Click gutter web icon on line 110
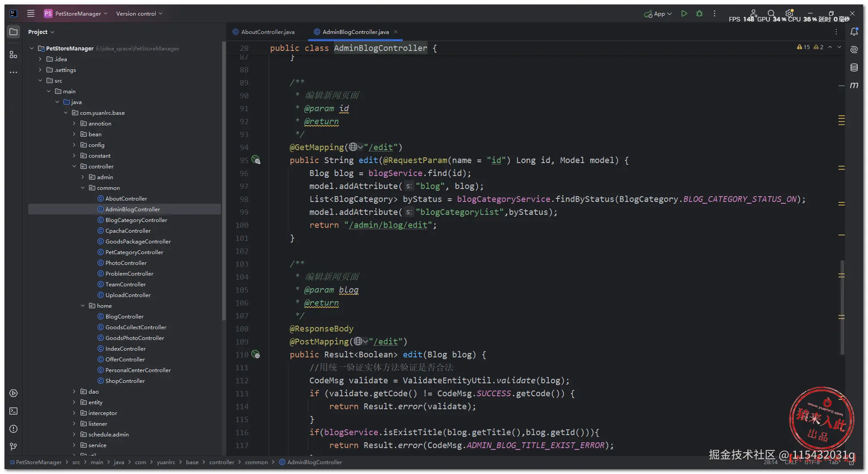 click(x=256, y=354)
